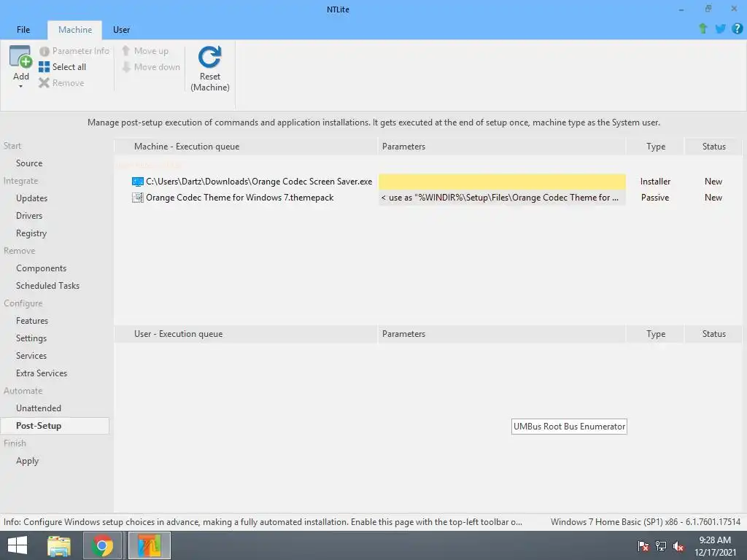Click the Windows 7 Home Basic status text
The height and width of the screenshot is (560, 747).
(x=646, y=522)
